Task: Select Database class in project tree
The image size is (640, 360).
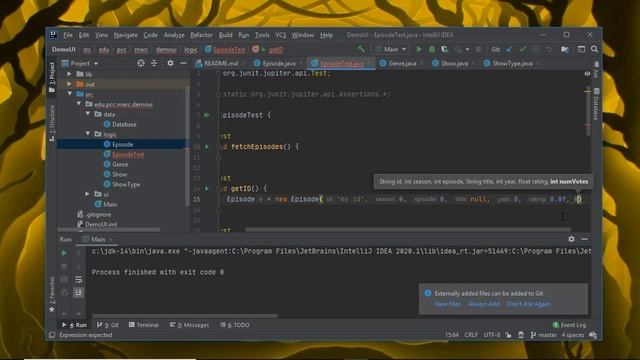Action: 124,124
